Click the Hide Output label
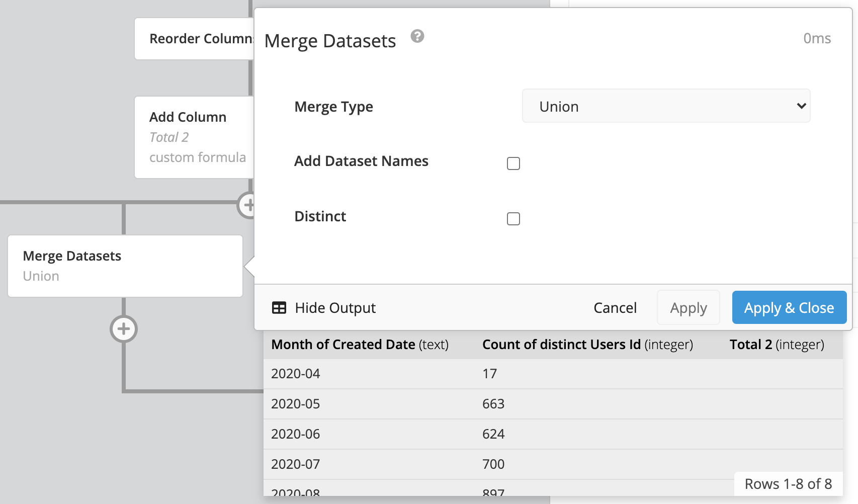The width and height of the screenshot is (858, 504). 335,308
